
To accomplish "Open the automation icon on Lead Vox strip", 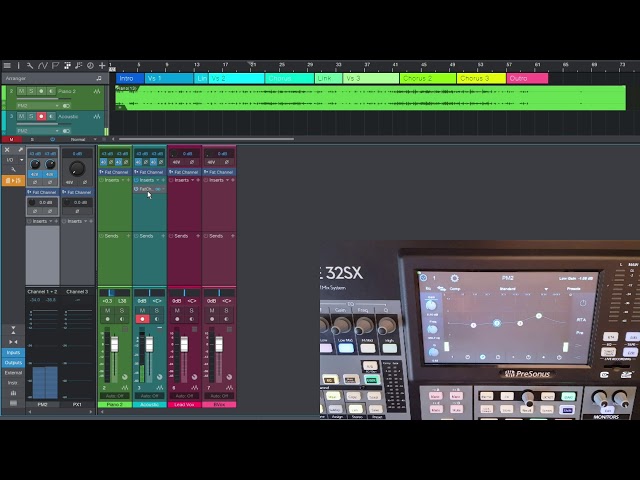I will click(194, 387).
